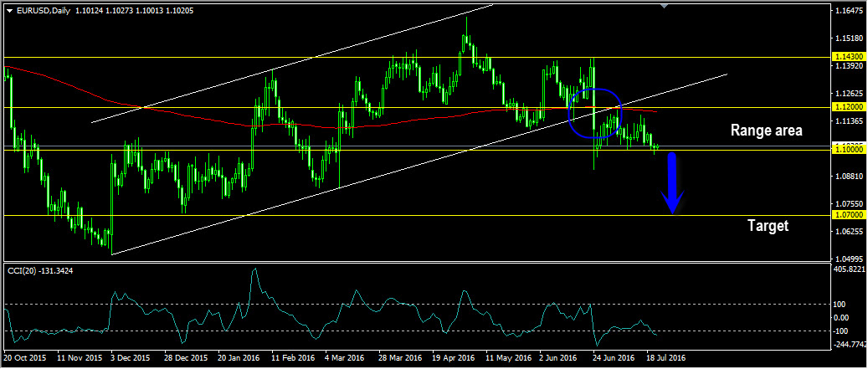
Task: Select the 1.10000 yellow price label
Action: click(848, 150)
